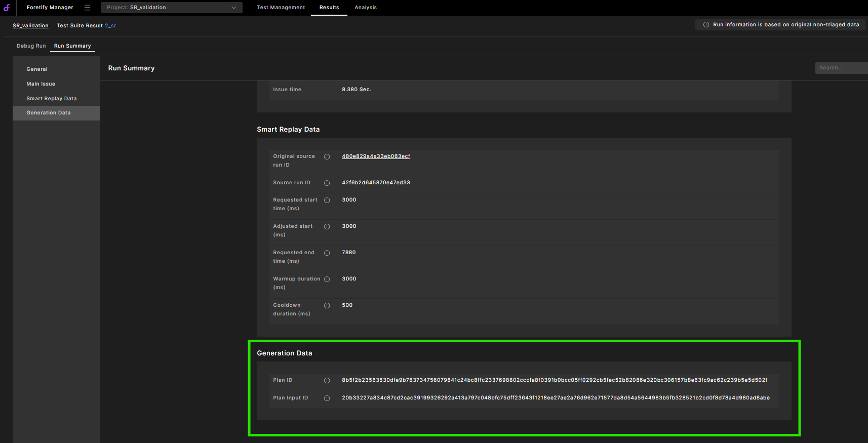Open the Analysis tab
This screenshot has width=868, height=443.
click(x=365, y=8)
